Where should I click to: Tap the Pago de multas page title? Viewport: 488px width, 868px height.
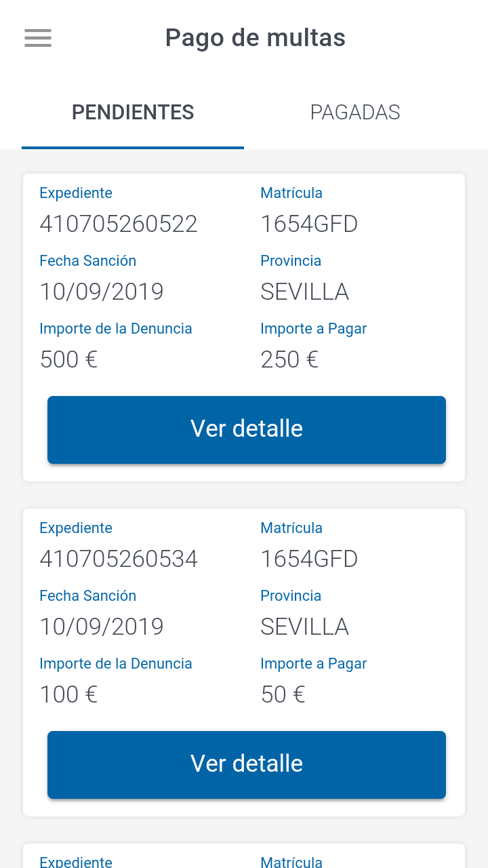click(x=256, y=38)
